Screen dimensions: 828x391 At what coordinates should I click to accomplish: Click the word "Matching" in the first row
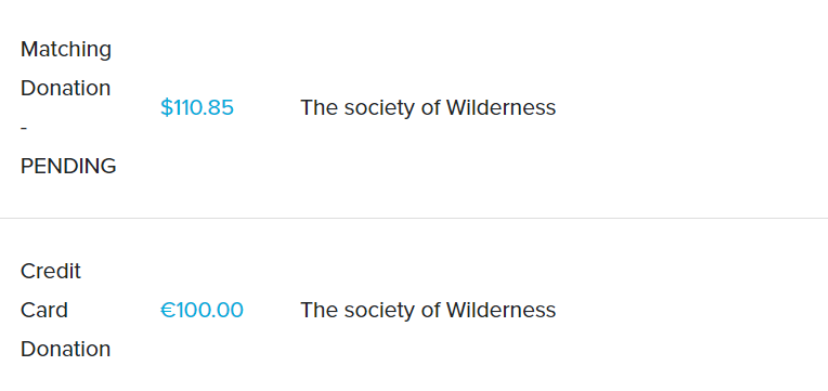pos(66,50)
